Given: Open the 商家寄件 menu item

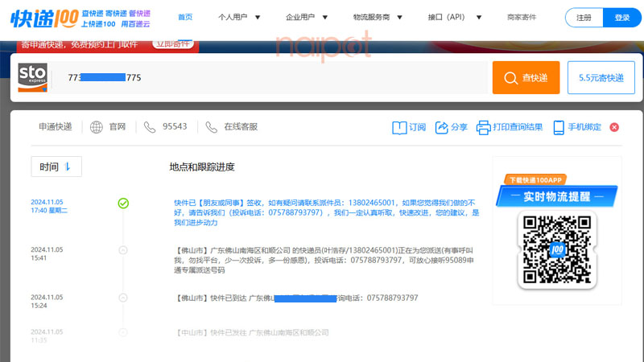Looking at the screenshot, I should pyautogui.click(x=522, y=17).
